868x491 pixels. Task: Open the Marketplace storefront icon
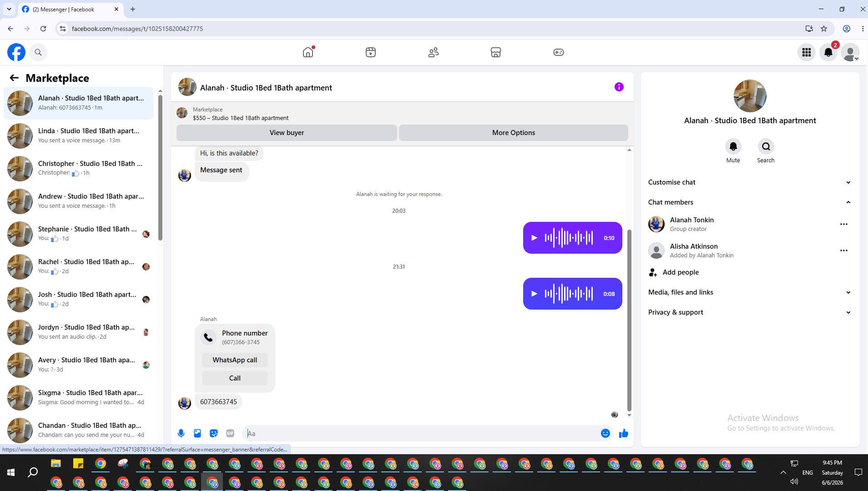click(496, 52)
